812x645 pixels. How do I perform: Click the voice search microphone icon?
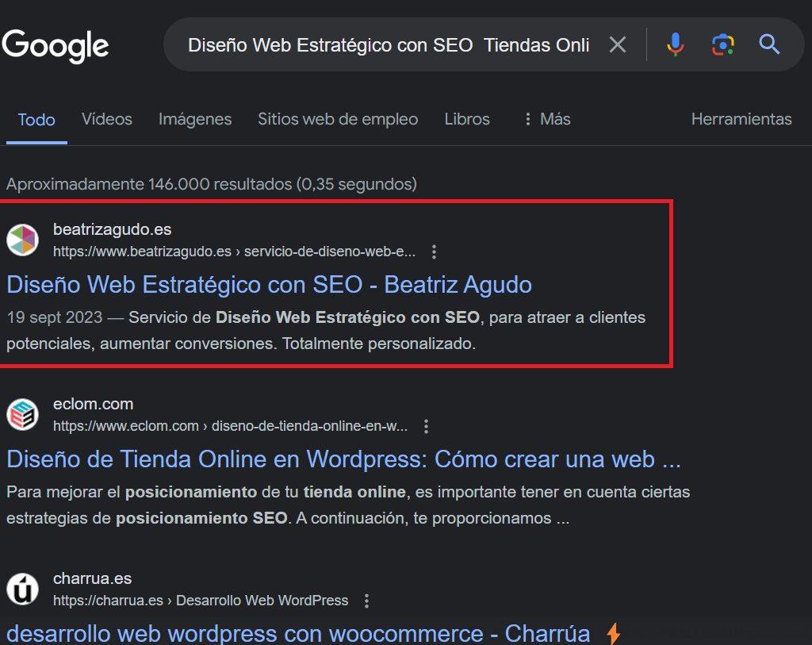675,44
